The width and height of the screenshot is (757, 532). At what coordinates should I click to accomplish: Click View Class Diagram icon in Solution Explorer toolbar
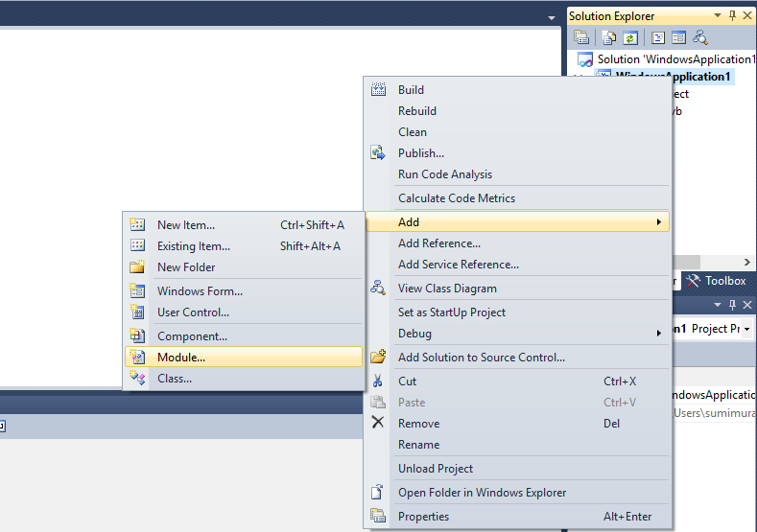coord(700,37)
